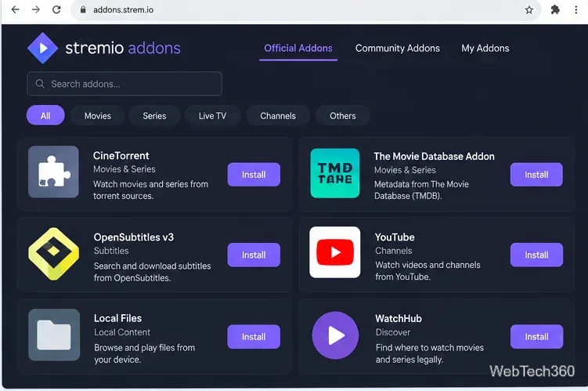Click the Search addons input field
This screenshot has width=588, height=391.
124,84
